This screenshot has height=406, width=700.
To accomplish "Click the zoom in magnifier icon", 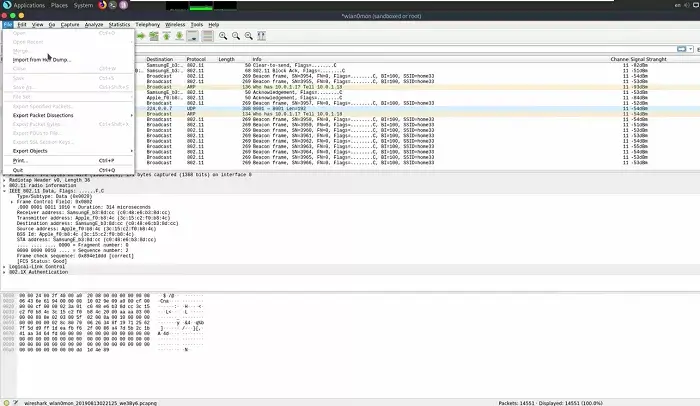I will 221,36.
